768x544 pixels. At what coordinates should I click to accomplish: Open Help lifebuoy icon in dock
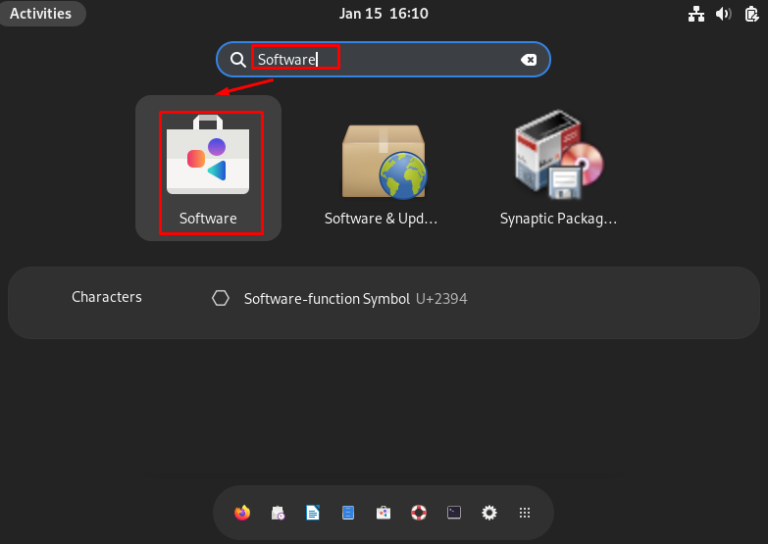419,513
